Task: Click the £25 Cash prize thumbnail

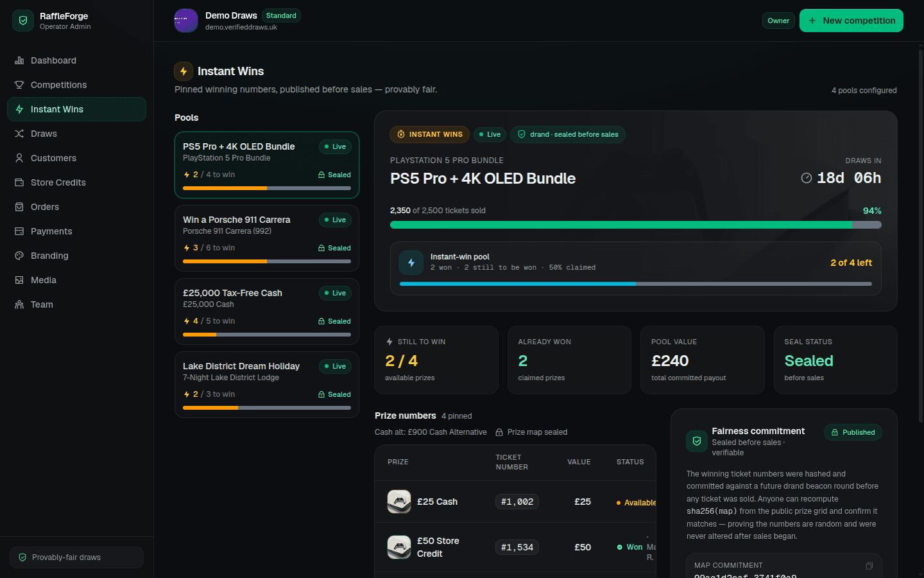Action: (x=399, y=502)
